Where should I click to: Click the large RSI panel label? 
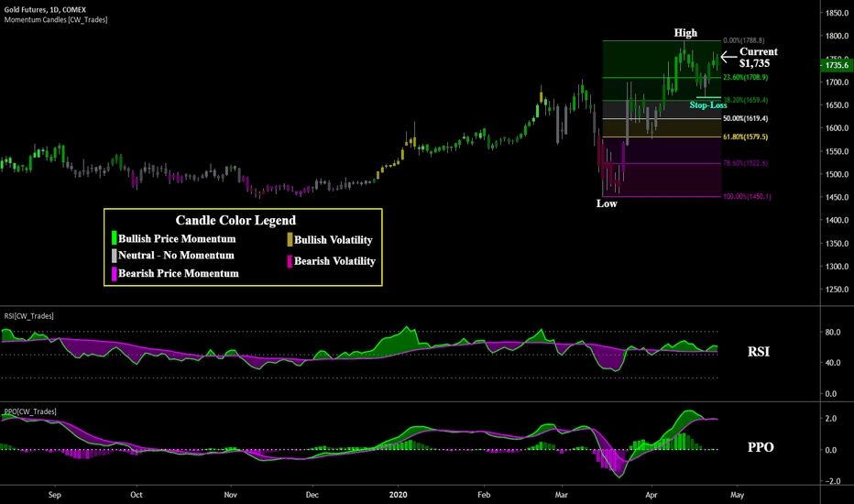pos(759,352)
